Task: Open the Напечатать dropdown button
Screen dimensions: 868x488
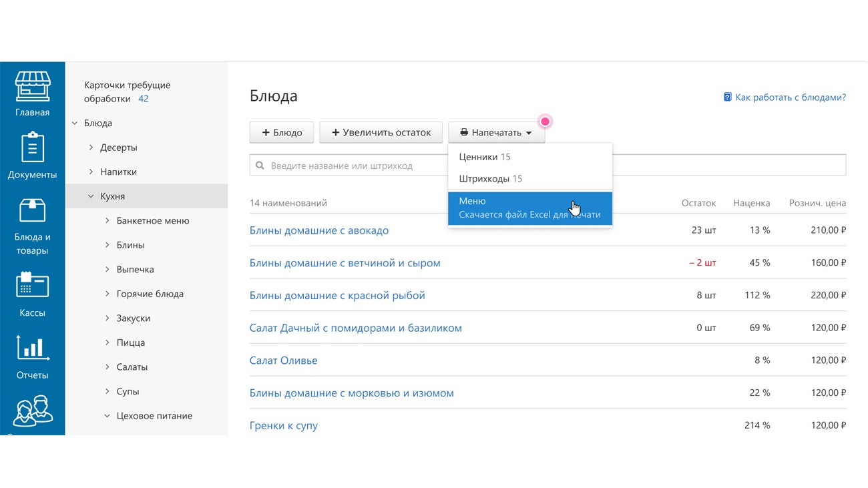Action: tap(496, 132)
